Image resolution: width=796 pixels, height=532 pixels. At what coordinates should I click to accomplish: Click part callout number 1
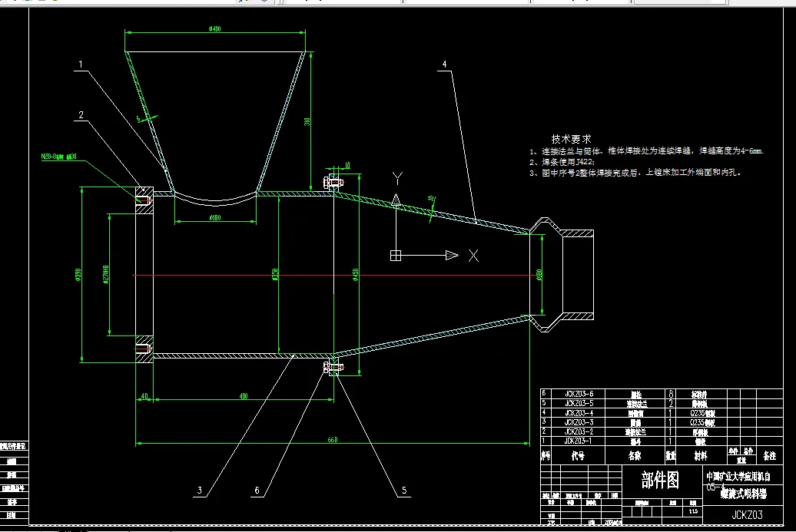click(x=81, y=64)
